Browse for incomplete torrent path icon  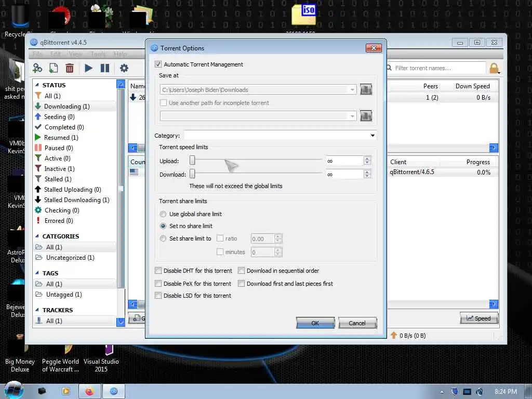click(366, 116)
